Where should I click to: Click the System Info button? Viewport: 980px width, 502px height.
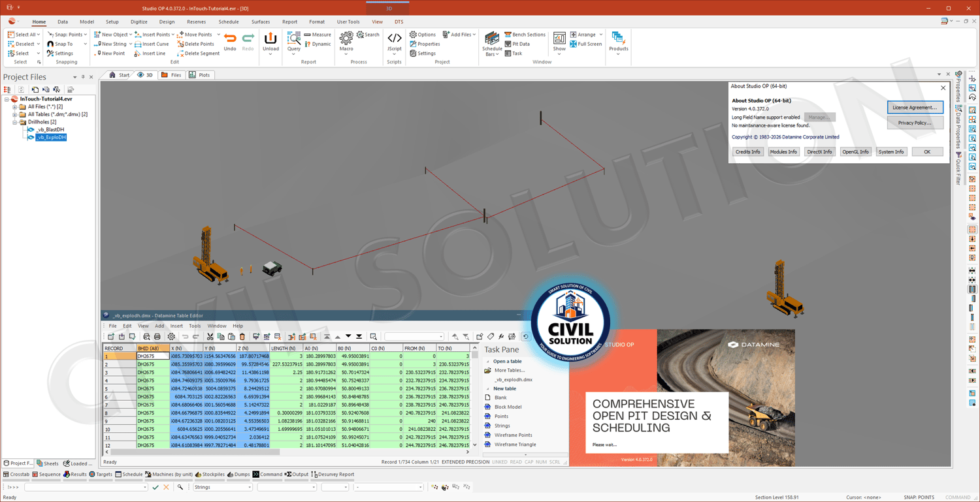(891, 151)
